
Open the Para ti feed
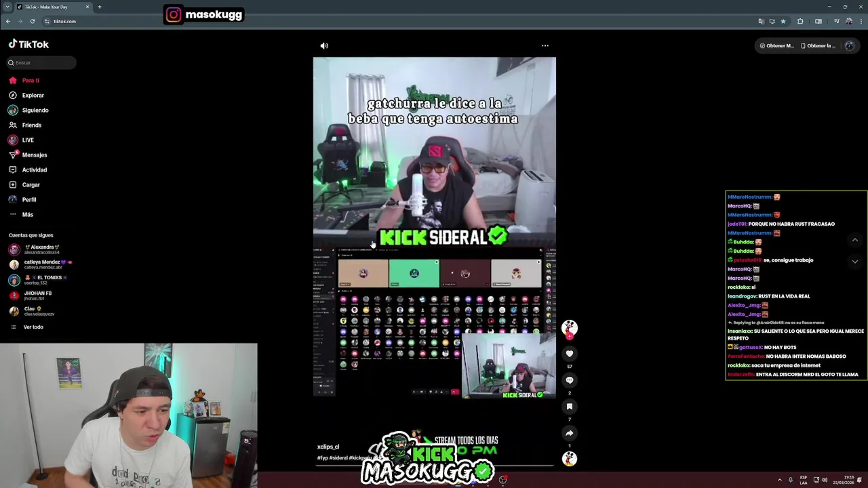(24, 80)
